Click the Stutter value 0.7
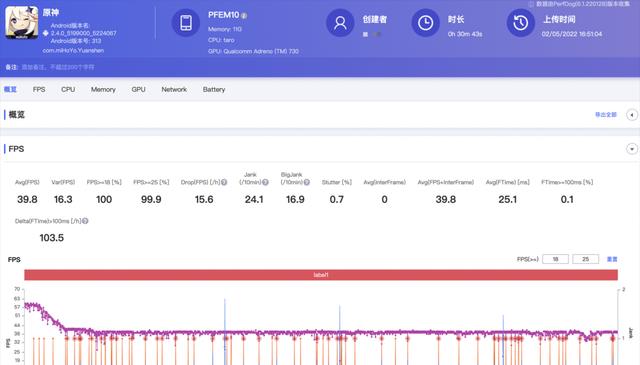 pyautogui.click(x=337, y=199)
